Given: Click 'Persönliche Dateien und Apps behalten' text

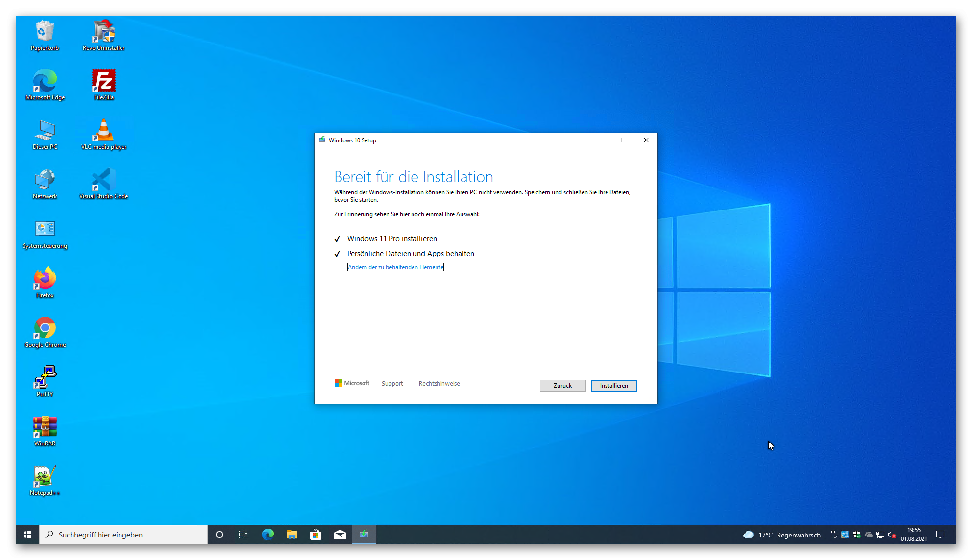Looking at the screenshot, I should pyautogui.click(x=411, y=254).
